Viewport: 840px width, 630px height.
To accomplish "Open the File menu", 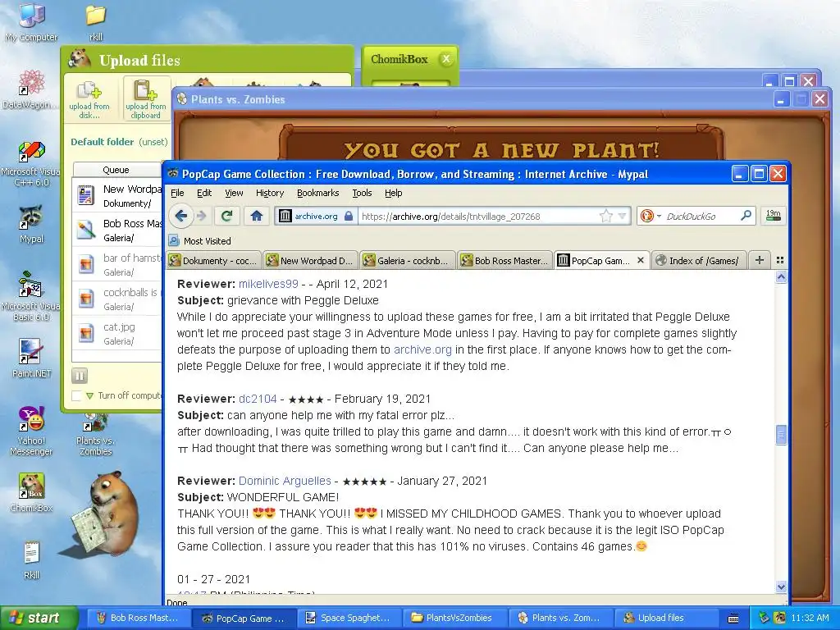I will pos(177,193).
